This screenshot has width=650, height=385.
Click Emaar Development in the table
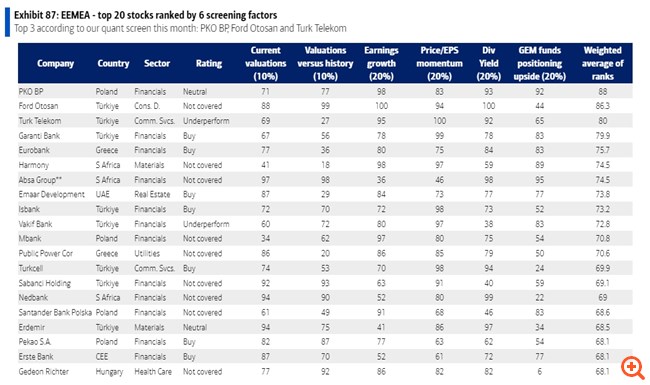point(51,194)
